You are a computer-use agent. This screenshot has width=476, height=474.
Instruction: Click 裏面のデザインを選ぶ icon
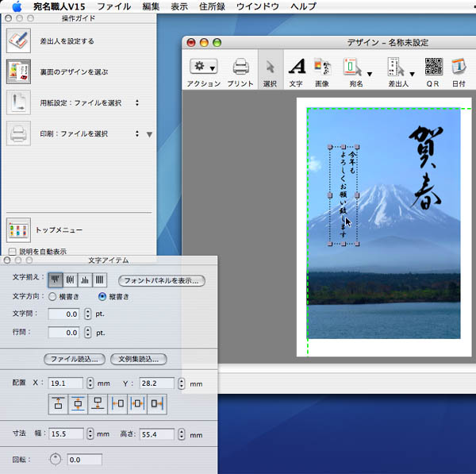[x=18, y=71]
